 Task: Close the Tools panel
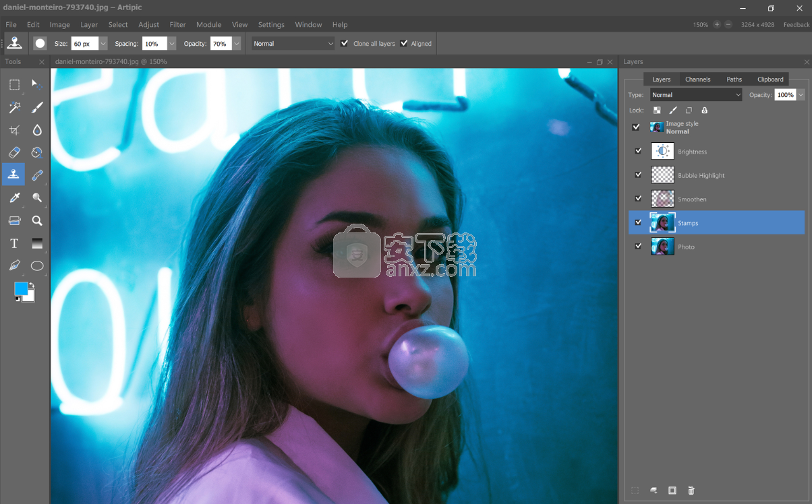(42, 62)
